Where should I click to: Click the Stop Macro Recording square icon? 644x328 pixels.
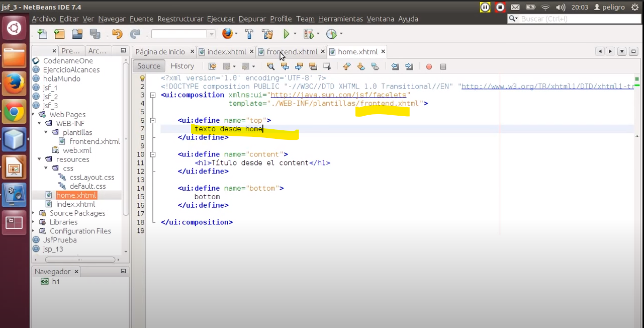(x=443, y=66)
